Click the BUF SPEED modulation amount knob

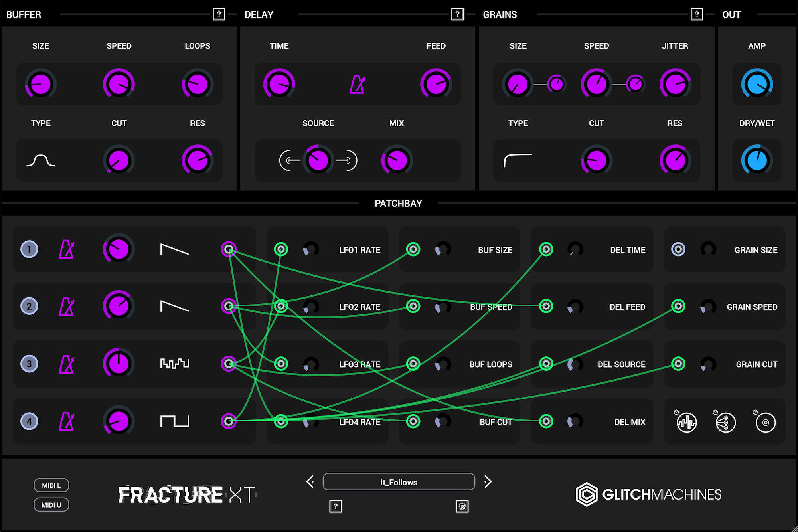[x=443, y=307]
